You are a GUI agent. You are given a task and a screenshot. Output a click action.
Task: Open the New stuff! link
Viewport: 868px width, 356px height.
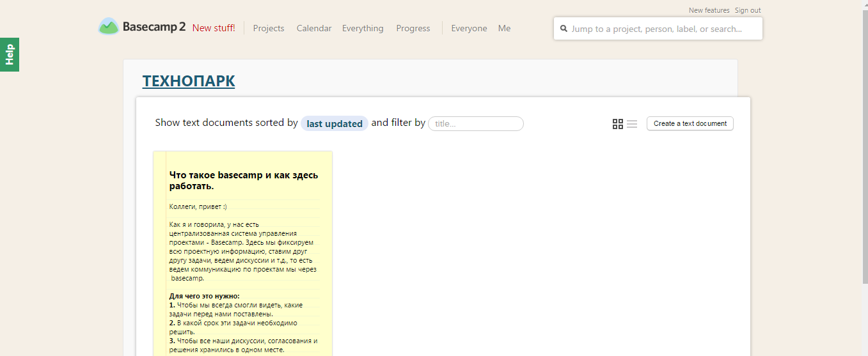pyautogui.click(x=214, y=28)
